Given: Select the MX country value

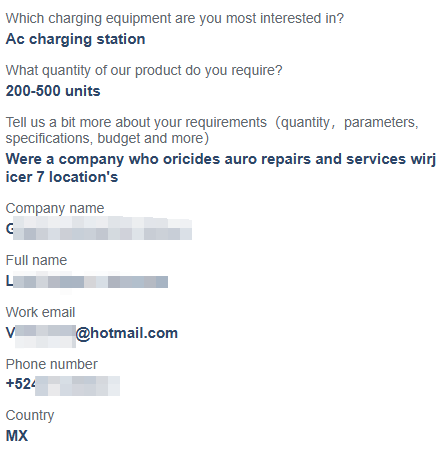Looking at the screenshot, I should (17, 436).
